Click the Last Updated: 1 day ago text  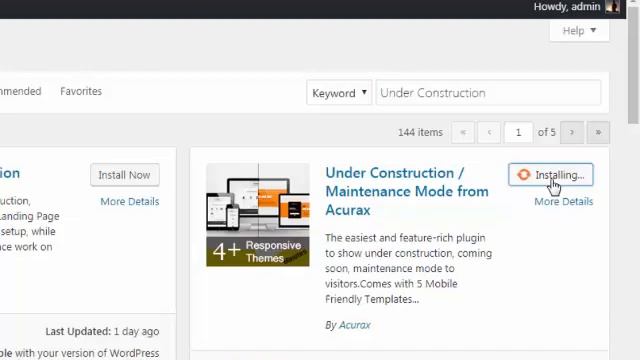point(102,331)
